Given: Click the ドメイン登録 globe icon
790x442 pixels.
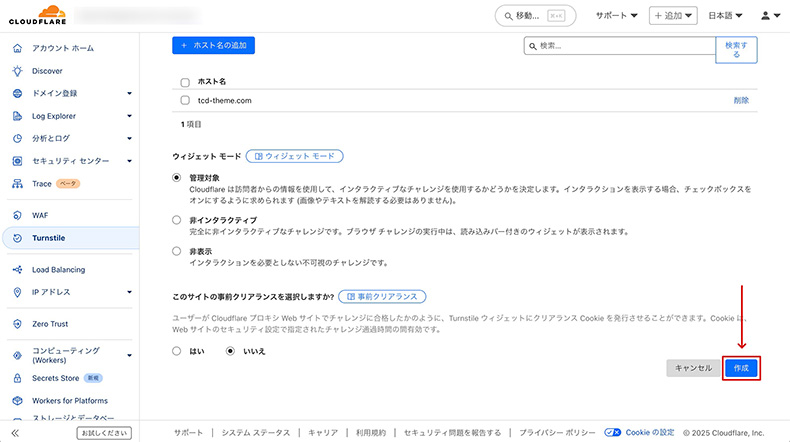Looking at the screenshot, I should [17, 93].
